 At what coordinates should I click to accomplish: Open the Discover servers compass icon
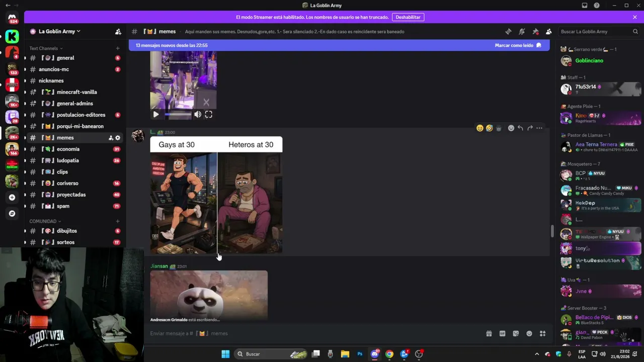(x=12, y=213)
